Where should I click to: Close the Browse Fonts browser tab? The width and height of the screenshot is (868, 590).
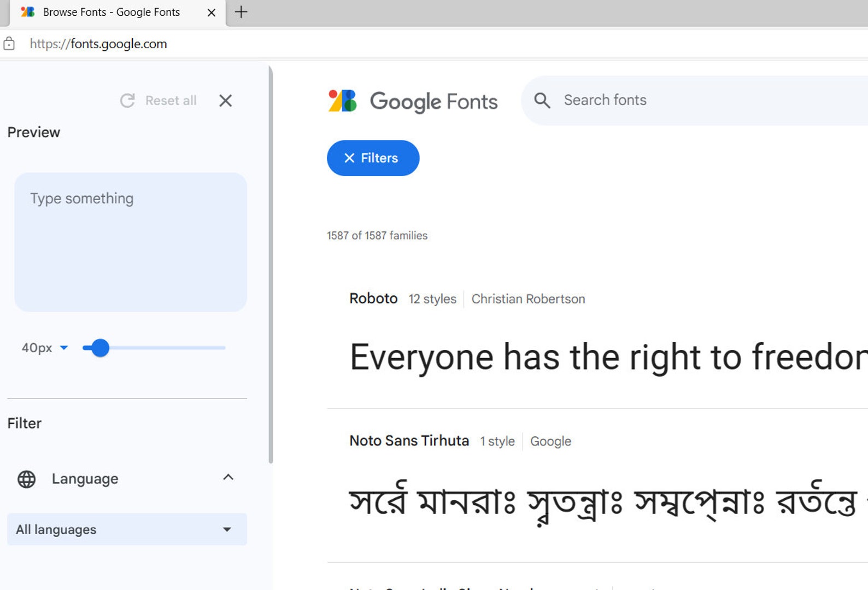pyautogui.click(x=212, y=12)
